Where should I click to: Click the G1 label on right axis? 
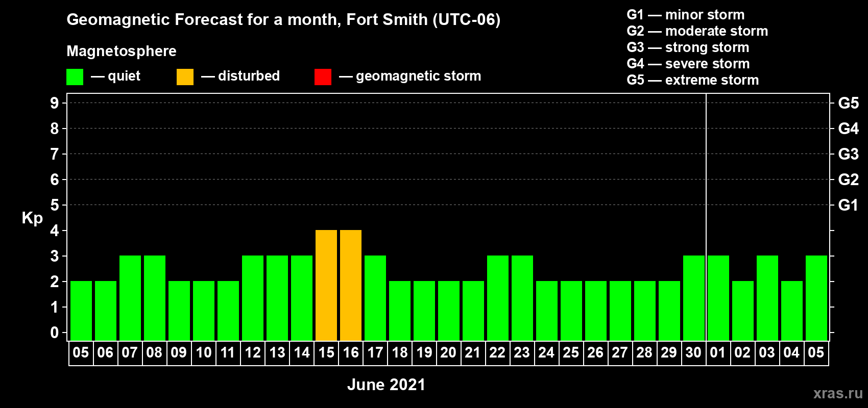tap(848, 205)
